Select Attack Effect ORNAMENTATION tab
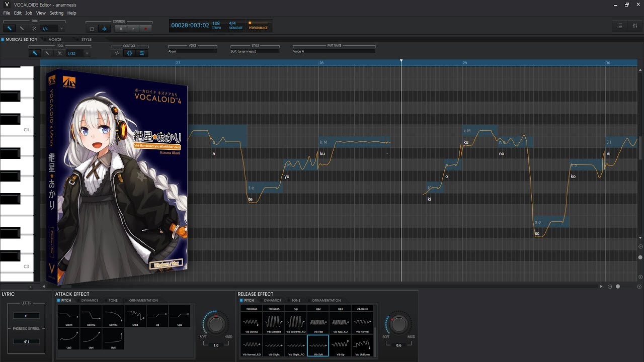This screenshot has width=644, height=362. pos(143,300)
